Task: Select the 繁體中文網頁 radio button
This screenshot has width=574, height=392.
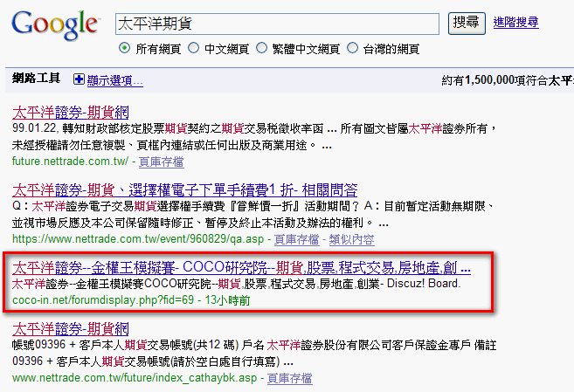Action: [261, 48]
